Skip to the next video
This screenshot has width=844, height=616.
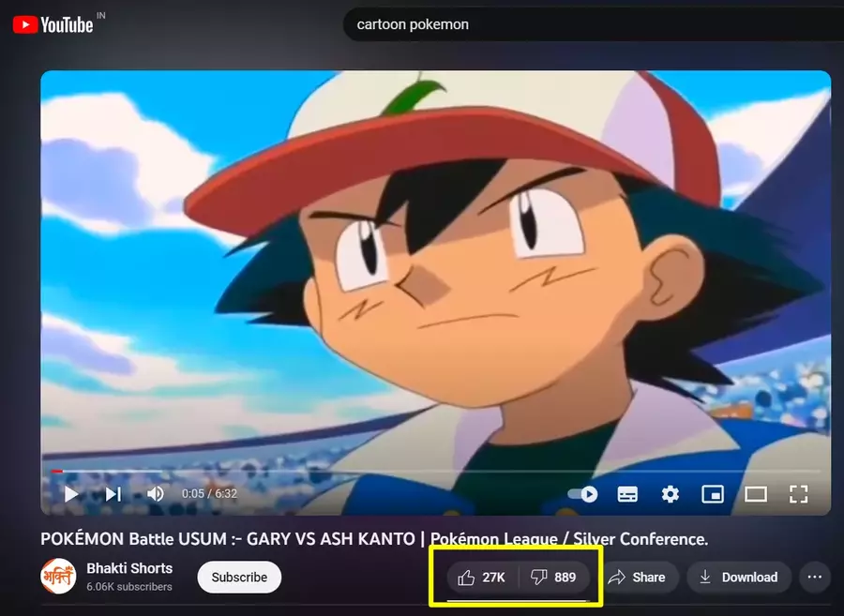[x=113, y=493]
